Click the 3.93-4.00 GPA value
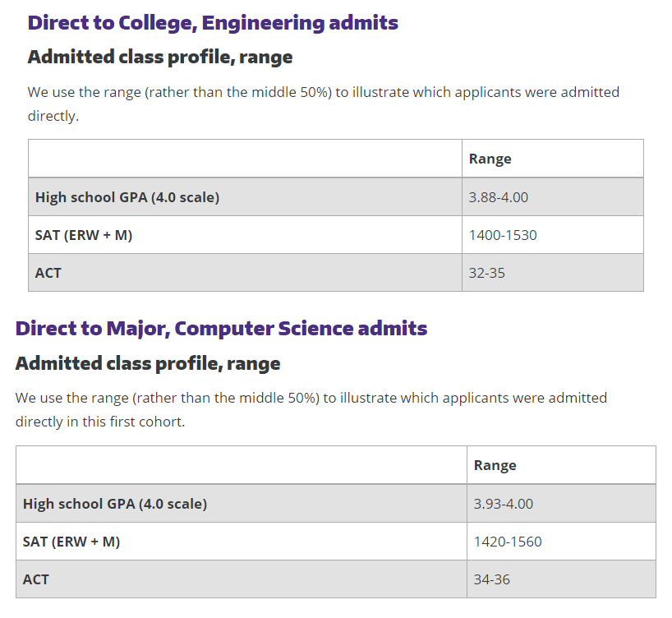 point(503,504)
